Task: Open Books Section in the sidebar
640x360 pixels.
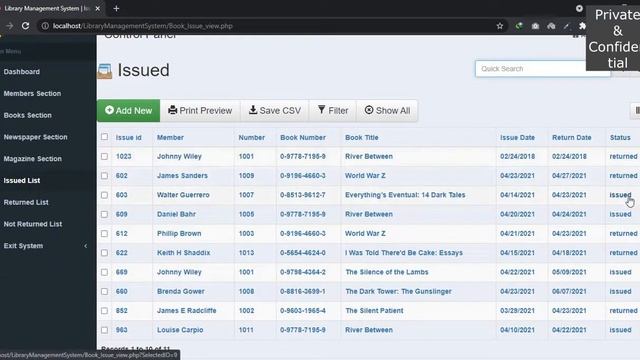Action: [27, 115]
